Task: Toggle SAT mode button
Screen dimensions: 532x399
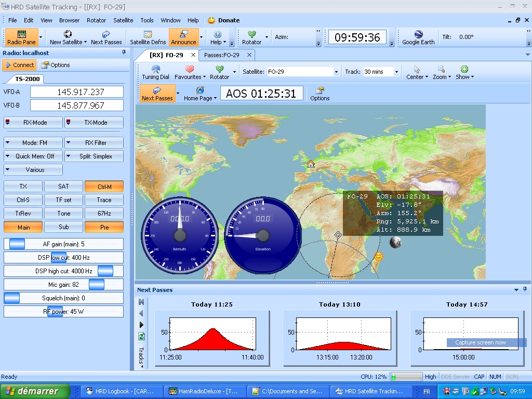Action: point(63,187)
